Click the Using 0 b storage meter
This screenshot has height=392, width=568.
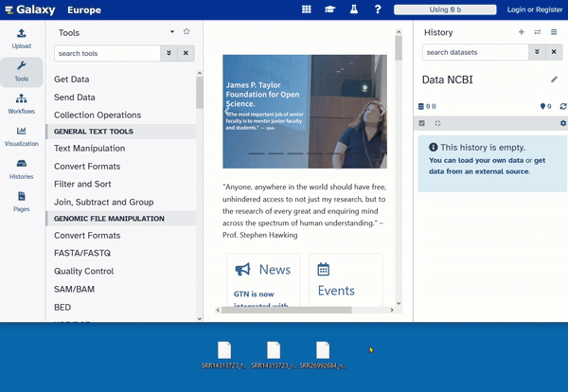click(445, 9)
